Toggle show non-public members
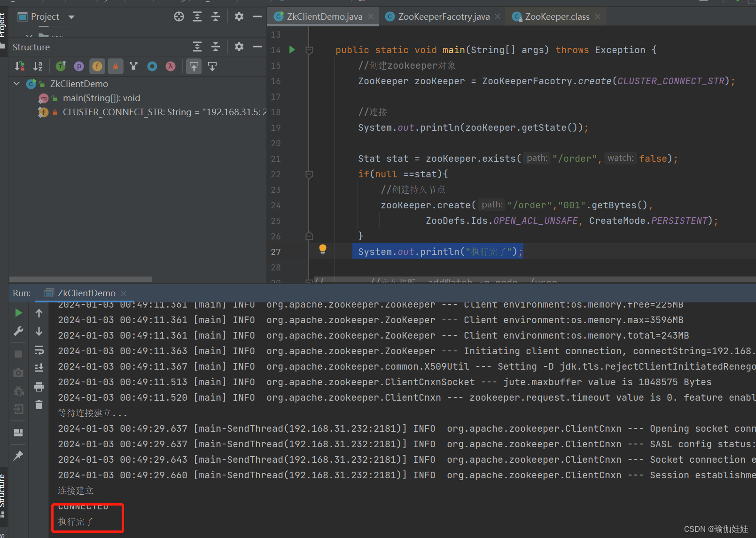Viewport: 756px width, 538px height. 116,66
